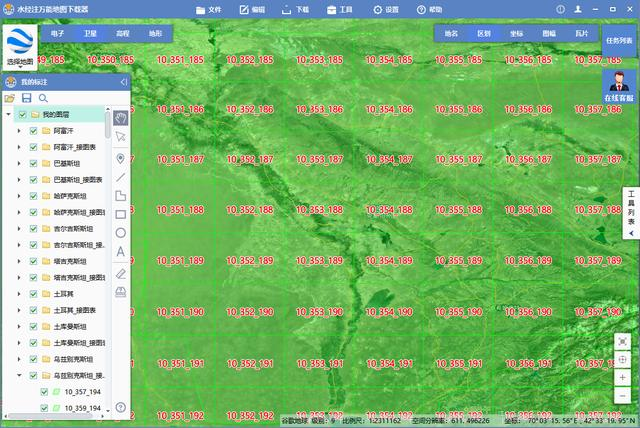Switch to the 高程 map tab
640x428 pixels.
pyautogui.click(x=123, y=33)
